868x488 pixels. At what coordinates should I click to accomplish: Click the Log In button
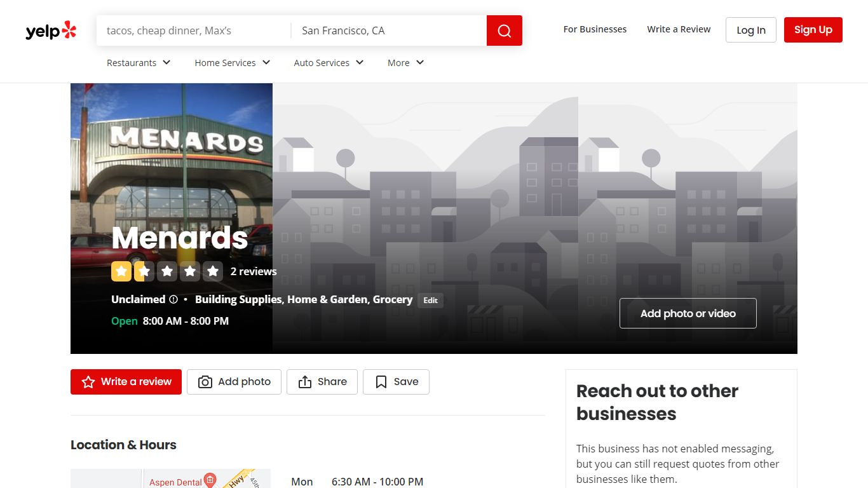[x=751, y=30]
